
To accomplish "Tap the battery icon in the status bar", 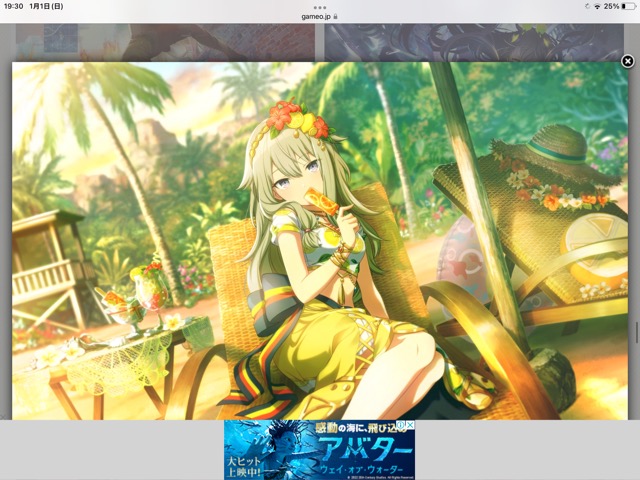I will (x=628, y=6).
